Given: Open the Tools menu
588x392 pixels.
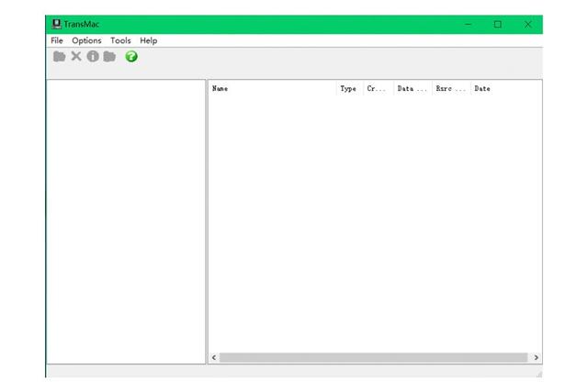Looking at the screenshot, I should click(120, 40).
